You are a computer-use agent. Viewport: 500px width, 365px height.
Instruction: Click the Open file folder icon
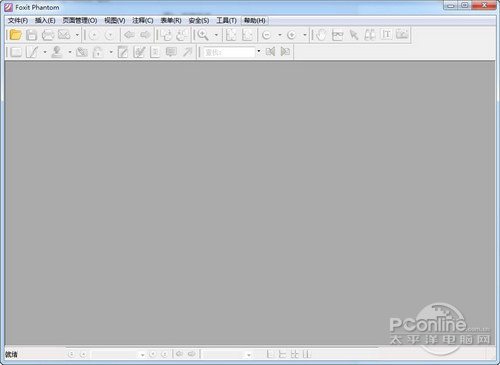pyautogui.click(x=16, y=35)
